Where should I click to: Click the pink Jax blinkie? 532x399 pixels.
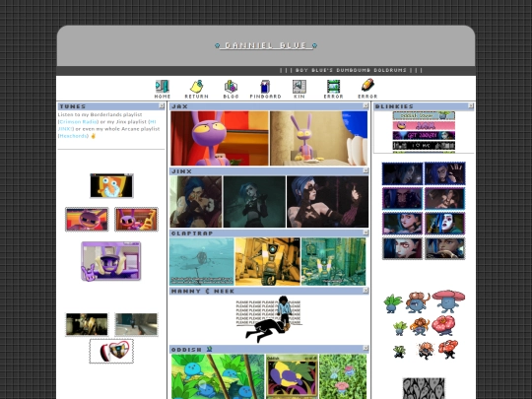click(424, 125)
